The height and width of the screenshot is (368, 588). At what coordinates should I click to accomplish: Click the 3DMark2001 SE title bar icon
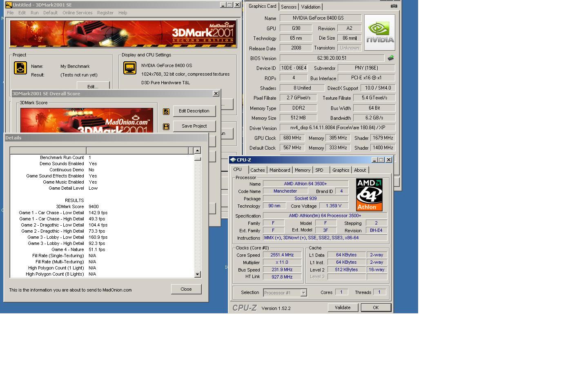(9, 5)
